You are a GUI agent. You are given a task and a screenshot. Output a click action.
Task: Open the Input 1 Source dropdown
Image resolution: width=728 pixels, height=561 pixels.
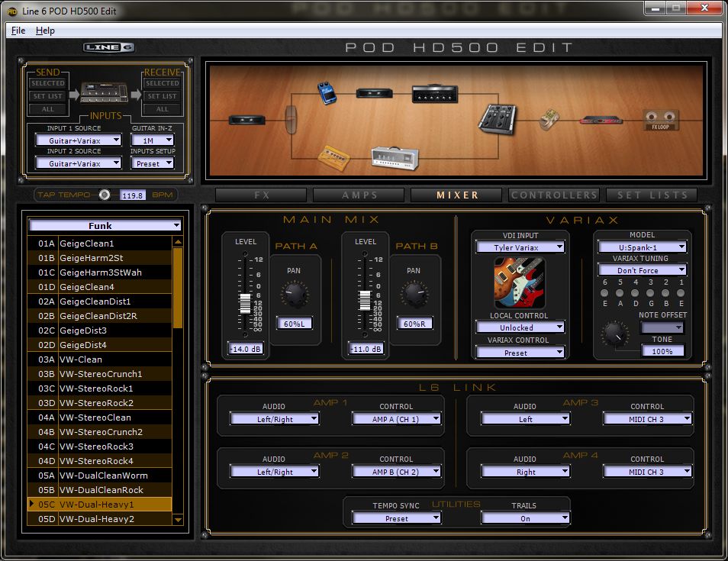78,140
